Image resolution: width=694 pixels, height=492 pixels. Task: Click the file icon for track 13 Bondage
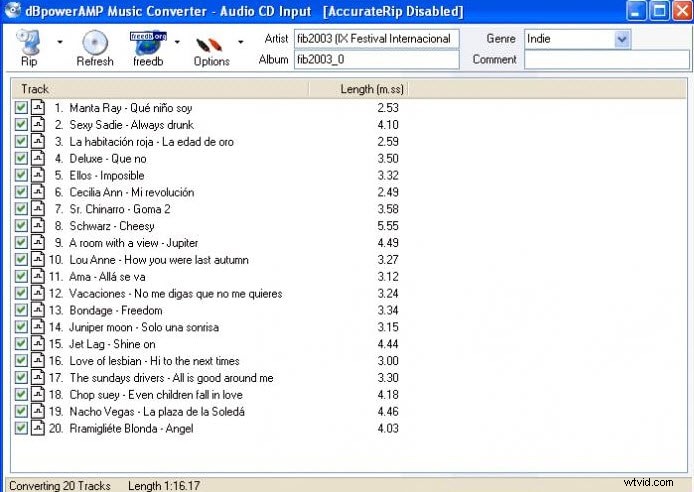pos(38,310)
